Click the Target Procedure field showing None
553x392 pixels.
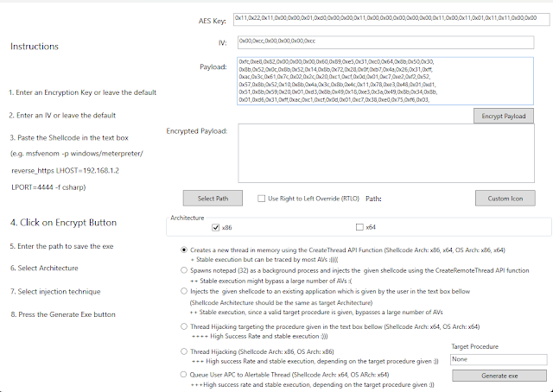[x=499, y=359]
